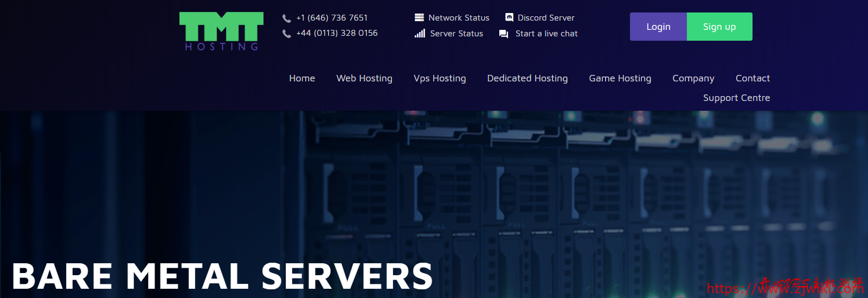The width and height of the screenshot is (868, 298).
Task: Call the +44 (0113) 328 0156 number
Action: tap(337, 33)
